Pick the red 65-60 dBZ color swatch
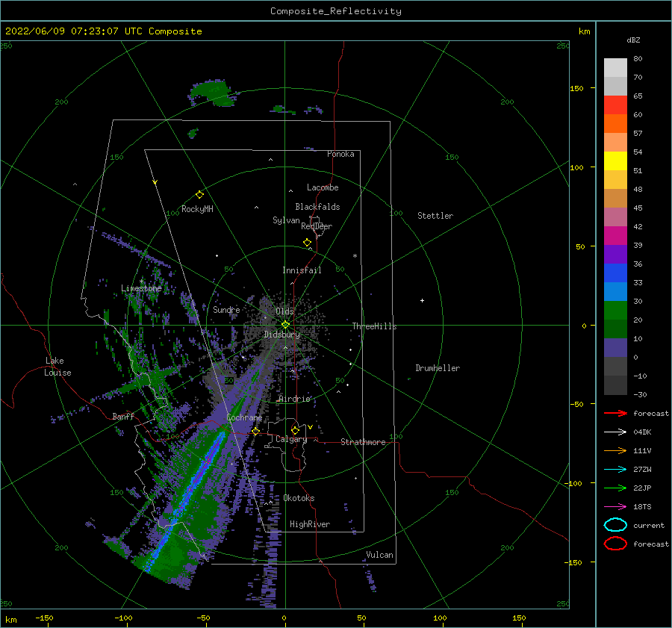672x628 pixels. (615, 105)
